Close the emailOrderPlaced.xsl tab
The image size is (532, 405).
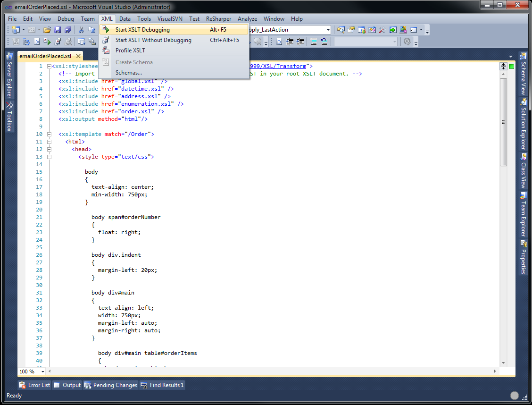78,56
